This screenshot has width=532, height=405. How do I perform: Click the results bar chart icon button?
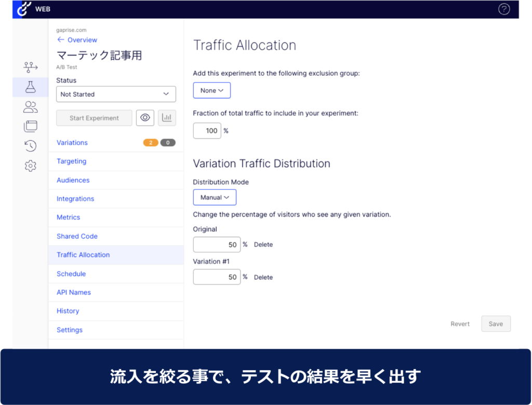coord(167,118)
